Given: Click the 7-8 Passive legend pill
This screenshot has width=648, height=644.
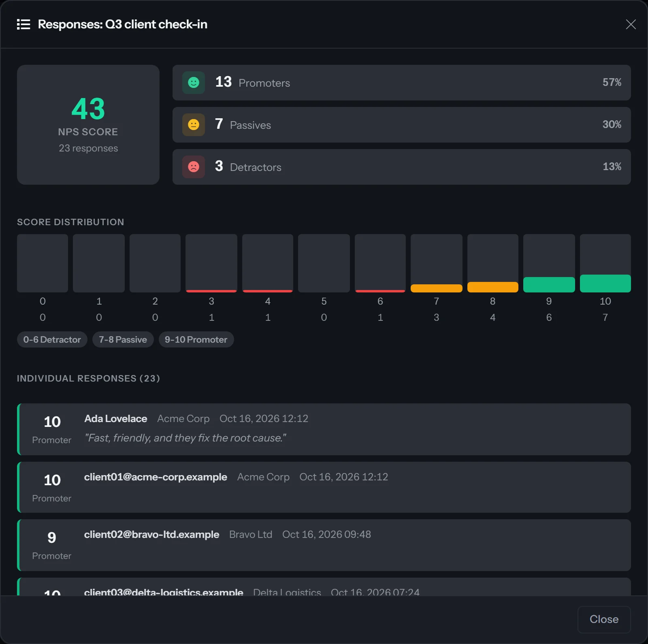Looking at the screenshot, I should click(123, 339).
